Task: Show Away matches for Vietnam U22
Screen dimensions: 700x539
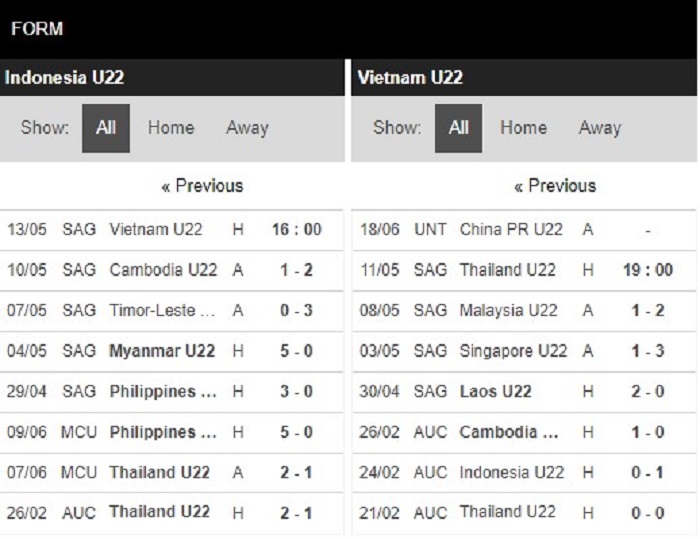Action: (600, 128)
